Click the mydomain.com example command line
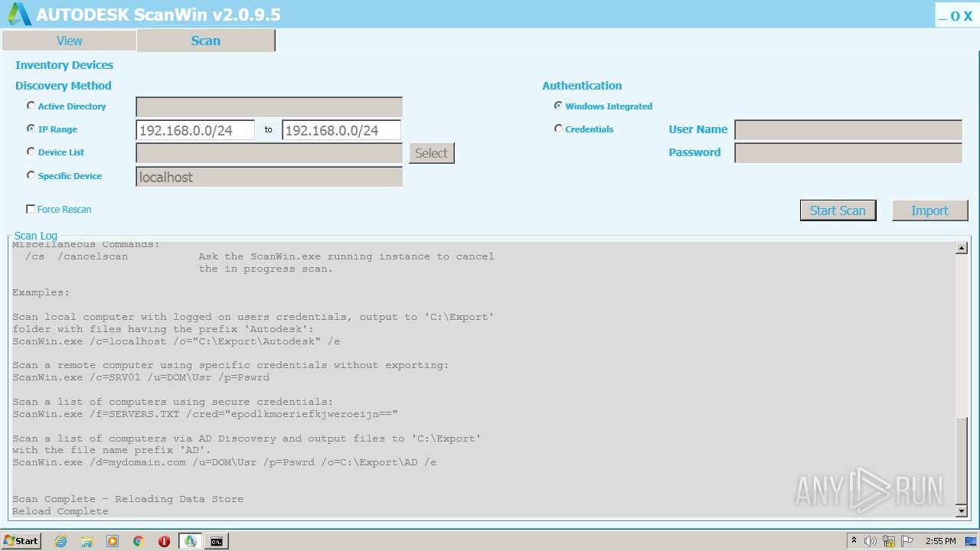980x551 pixels. click(224, 462)
